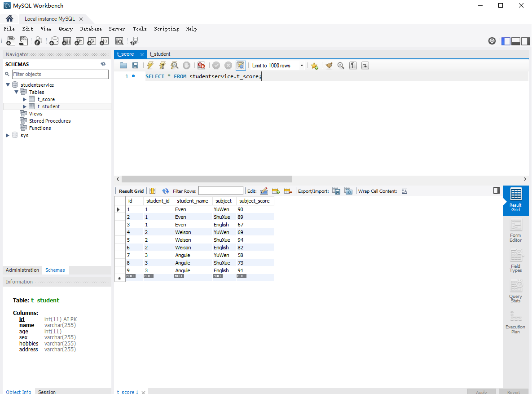Edit current row pencil icon

tap(264, 191)
